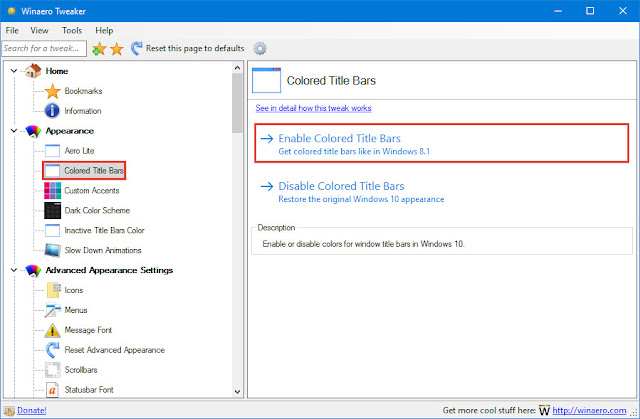This screenshot has width=640, height=419.
Task: Click the Search for a tweak field
Action: pos(44,49)
